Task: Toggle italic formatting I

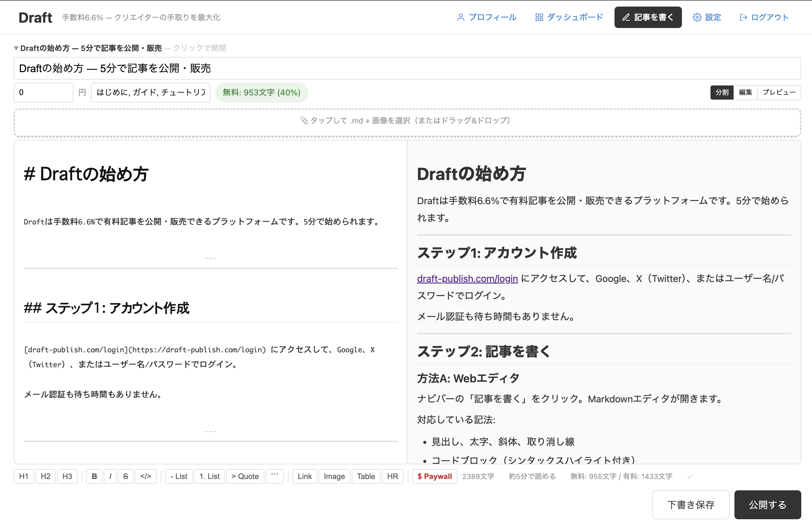Action: coord(110,476)
